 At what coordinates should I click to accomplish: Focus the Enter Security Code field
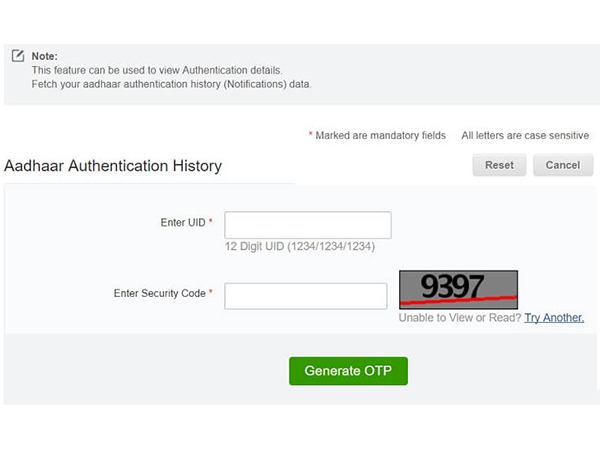305,296
